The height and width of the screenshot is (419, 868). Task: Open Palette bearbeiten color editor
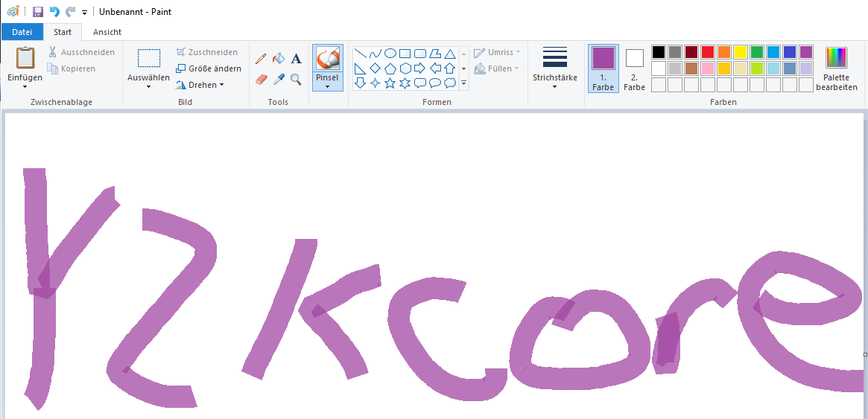pos(836,68)
